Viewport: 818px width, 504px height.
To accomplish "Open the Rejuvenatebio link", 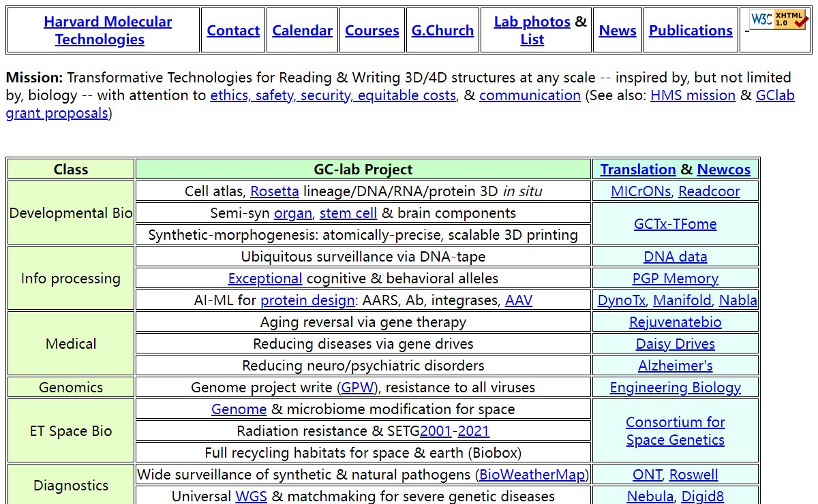I will tap(676, 322).
